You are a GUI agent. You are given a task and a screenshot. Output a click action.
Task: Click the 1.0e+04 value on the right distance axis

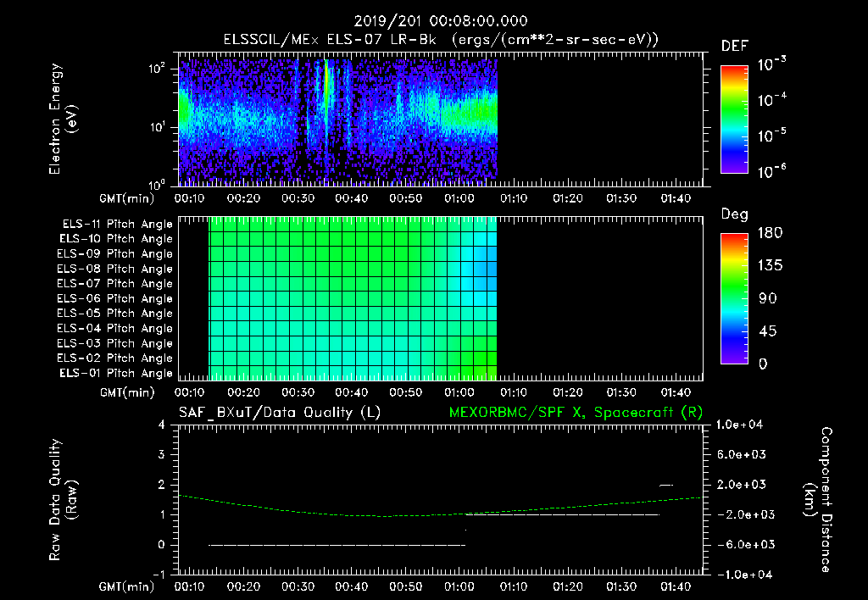[739, 425]
